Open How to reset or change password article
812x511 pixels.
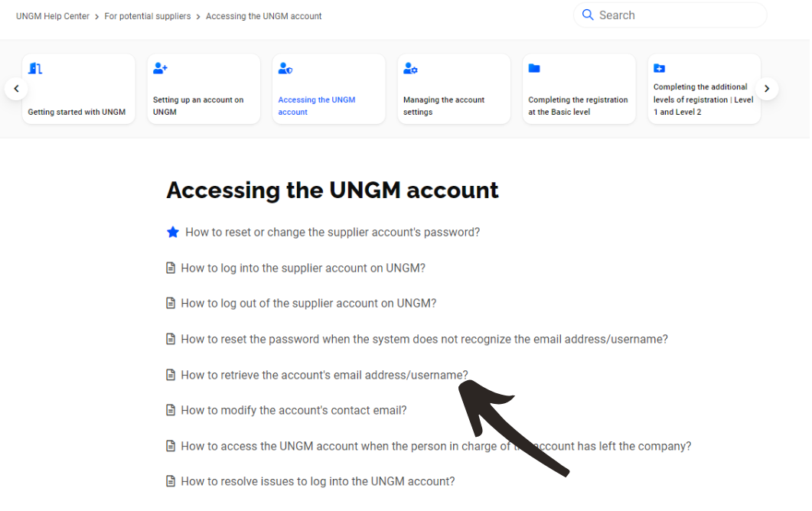[332, 233]
